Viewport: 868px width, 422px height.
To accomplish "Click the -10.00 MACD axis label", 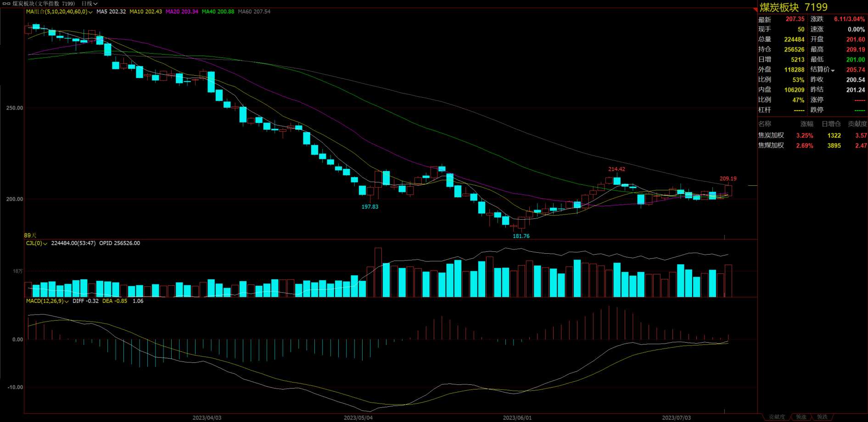I will [x=15, y=388].
